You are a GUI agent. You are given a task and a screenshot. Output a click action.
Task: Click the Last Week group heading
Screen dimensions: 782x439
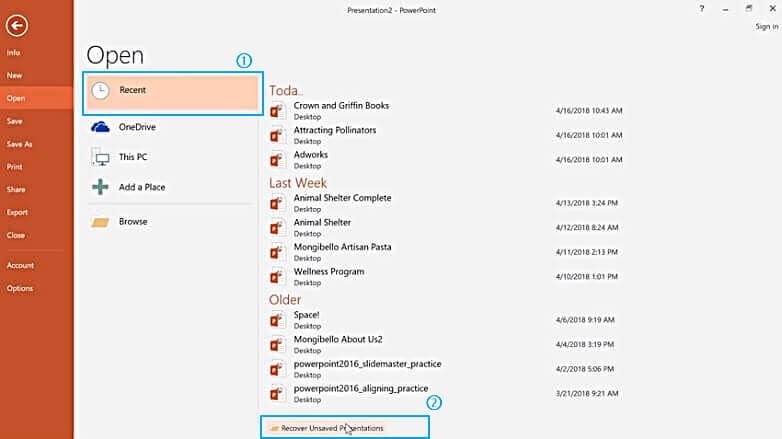pos(298,183)
